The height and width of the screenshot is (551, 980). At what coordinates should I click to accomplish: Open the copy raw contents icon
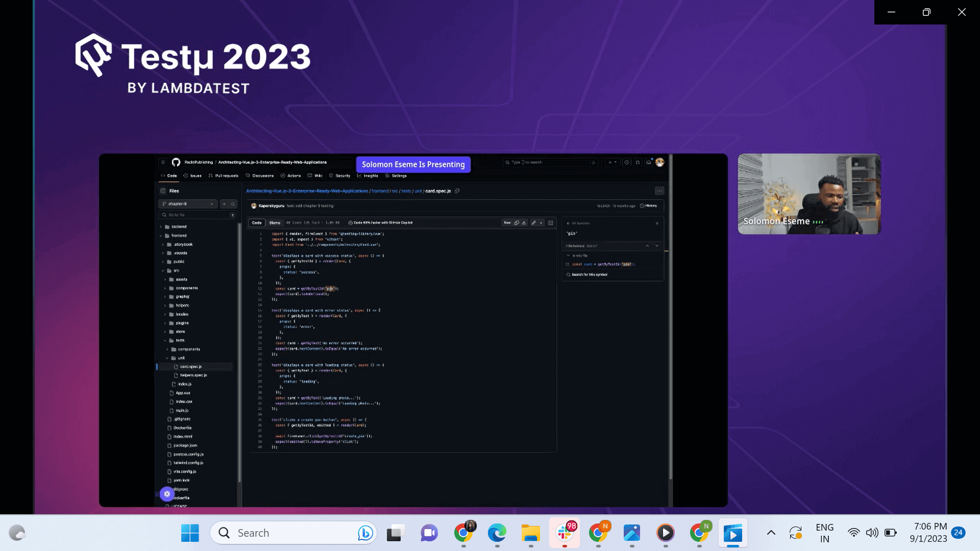(x=517, y=223)
